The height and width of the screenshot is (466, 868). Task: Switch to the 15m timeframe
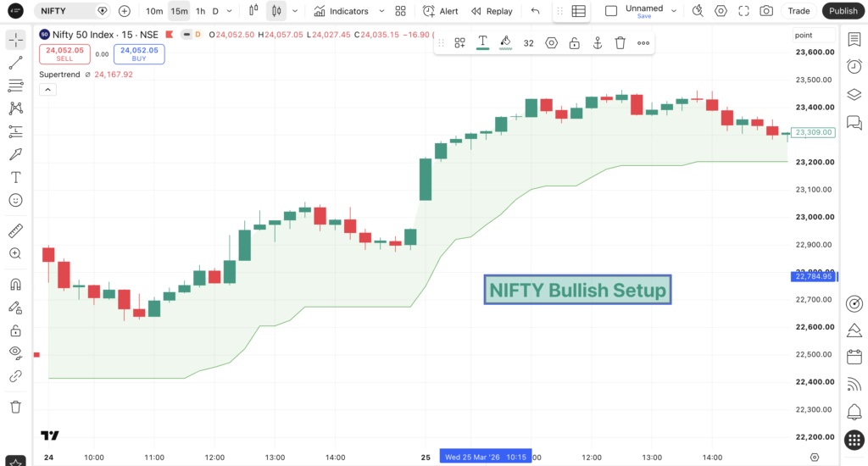click(x=179, y=11)
